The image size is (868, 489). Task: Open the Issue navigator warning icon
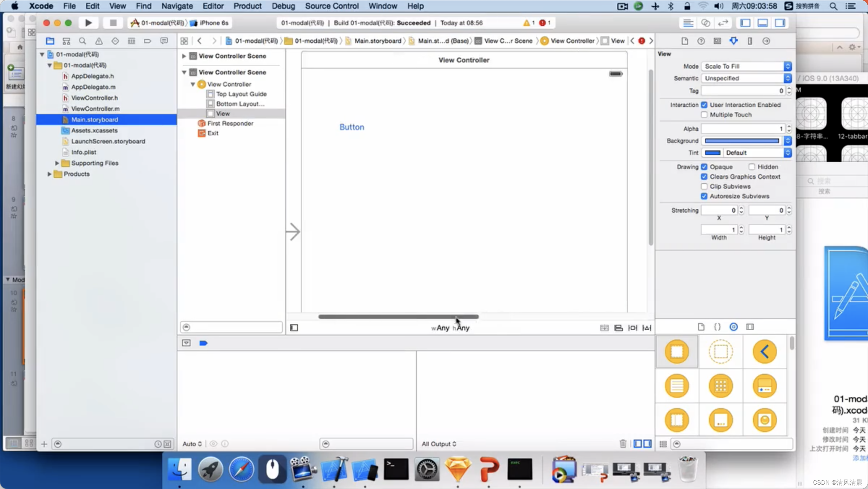[x=99, y=41]
